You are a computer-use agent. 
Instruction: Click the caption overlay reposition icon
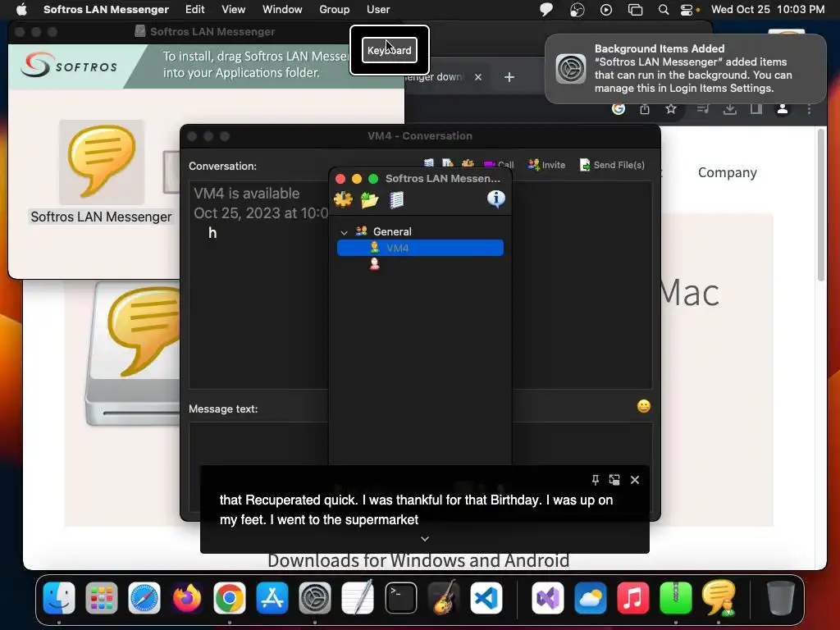614,480
